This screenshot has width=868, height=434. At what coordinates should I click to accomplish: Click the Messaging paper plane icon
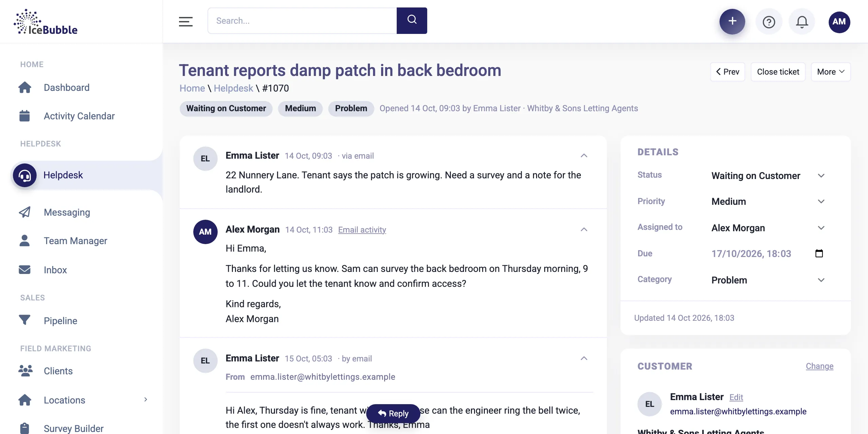[x=25, y=212]
